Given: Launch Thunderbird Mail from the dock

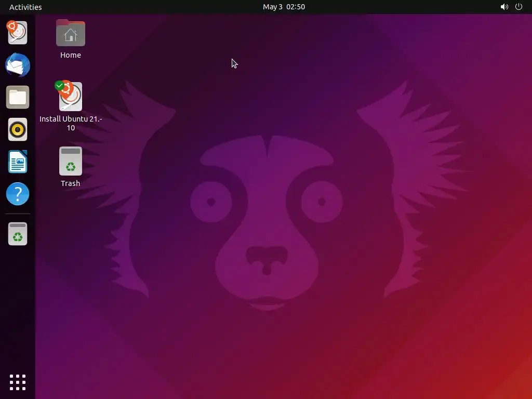Looking at the screenshot, I should tap(18, 65).
